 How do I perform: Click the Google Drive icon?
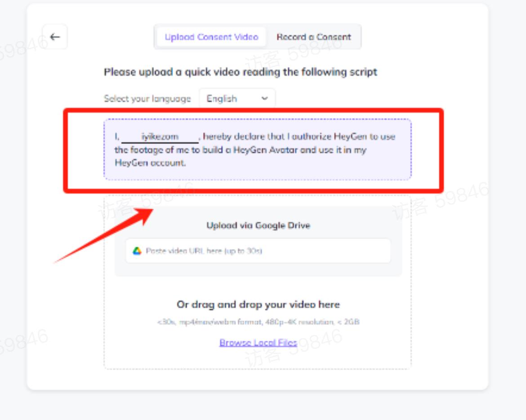(x=137, y=251)
